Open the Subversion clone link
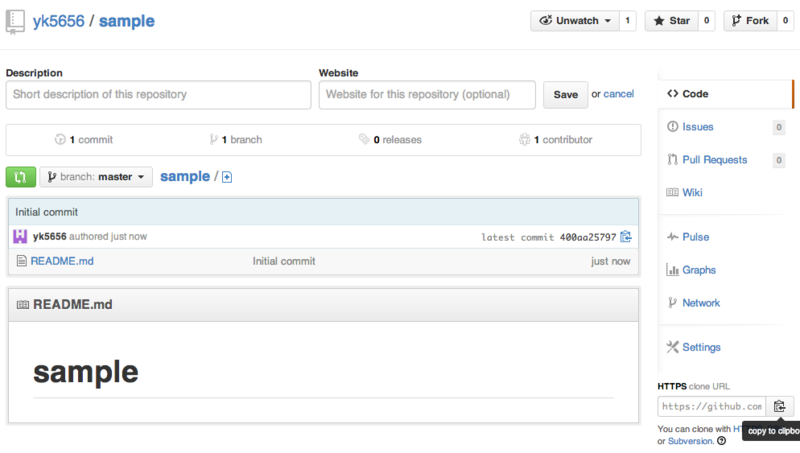This screenshot has width=800, height=453. [690, 441]
